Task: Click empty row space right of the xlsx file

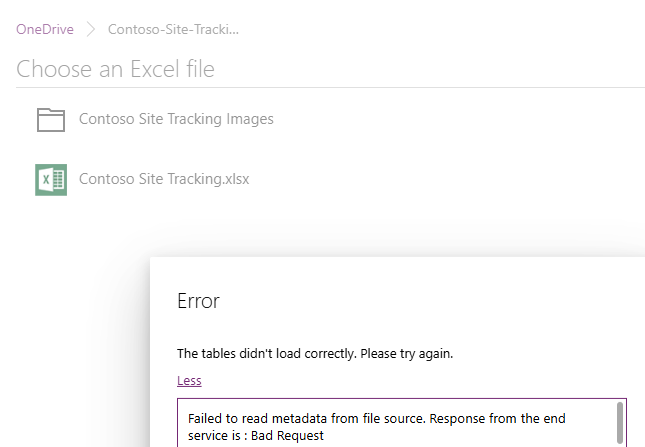Action: coord(450,180)
